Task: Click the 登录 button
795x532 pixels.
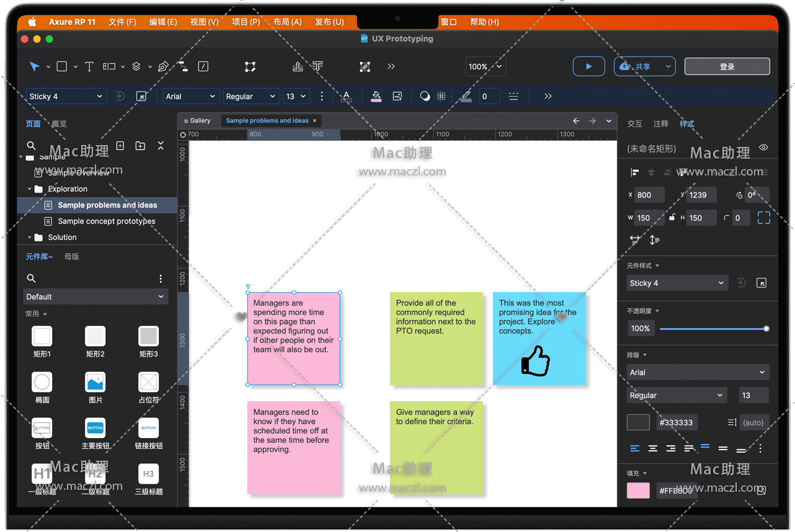Action: coord(727,66)
